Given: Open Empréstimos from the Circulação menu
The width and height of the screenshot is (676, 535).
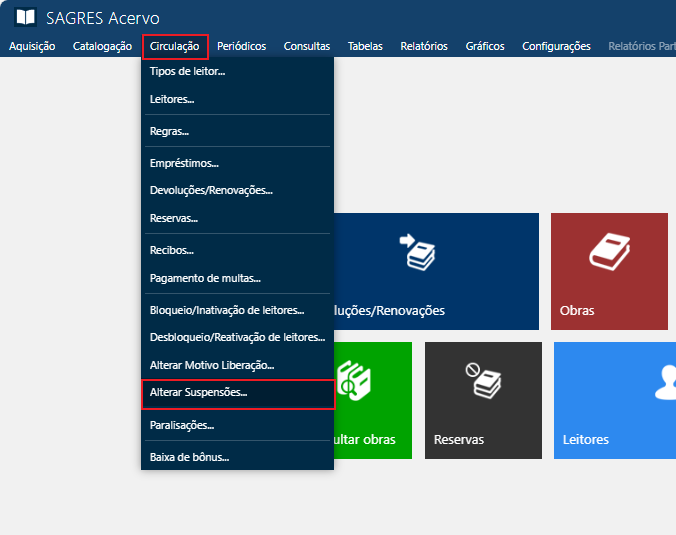Looking at the screenshot, I should pos(184,163).
